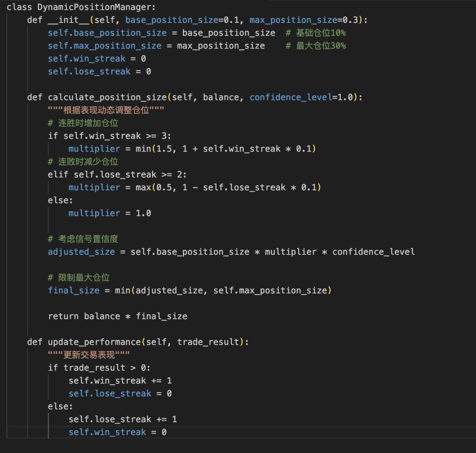Click the comment 基础仓位10%
The height and width of the screenshot is (453, 476).
point(316,33)
